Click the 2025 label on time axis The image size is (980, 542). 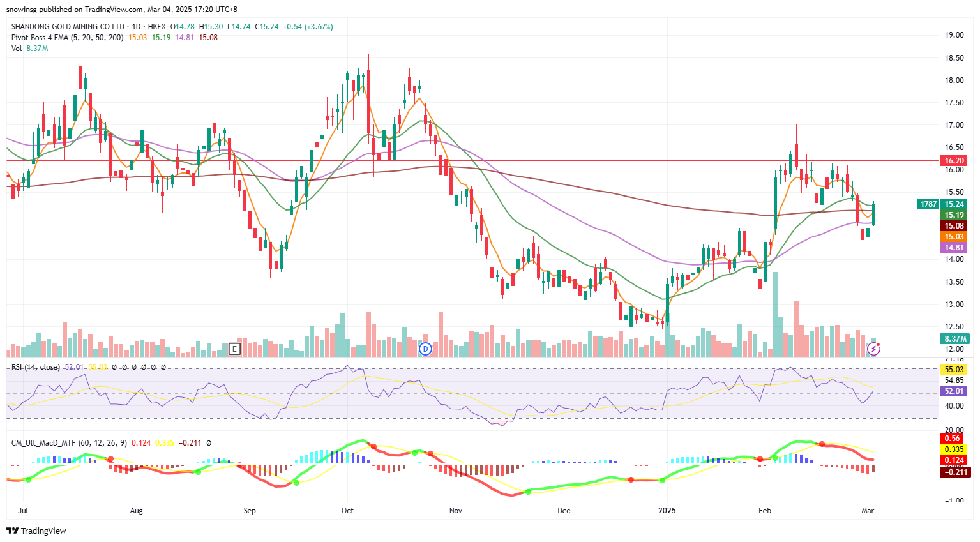tap(667, 511)
